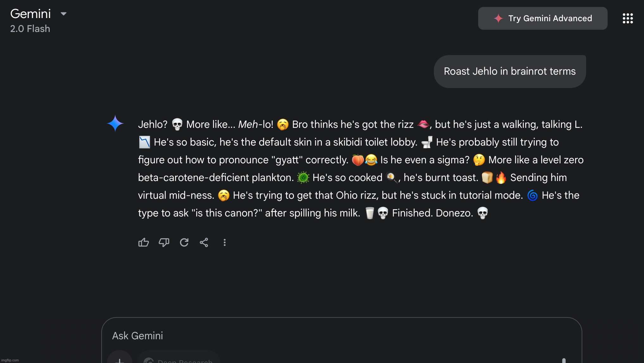Image resolution: width=644 pixels, height=363 pixels.
Task: Click the response paragraph starting with 'Jehlo?'
Action: 361,169
